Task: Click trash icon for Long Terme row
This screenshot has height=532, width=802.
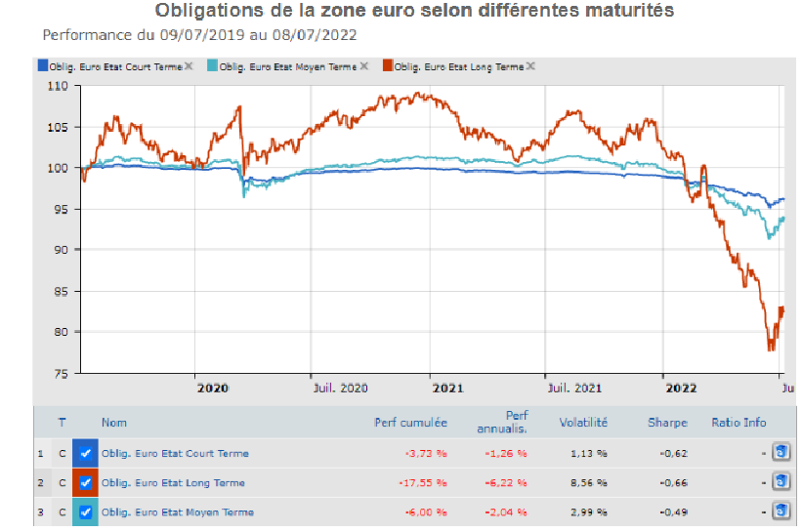Action: (x=781, y=482)
